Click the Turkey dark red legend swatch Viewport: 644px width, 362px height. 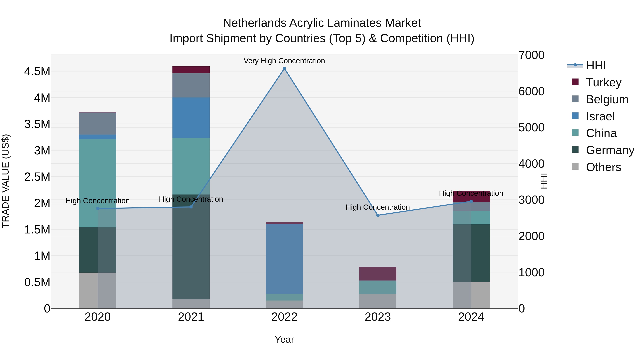point(575,82)
